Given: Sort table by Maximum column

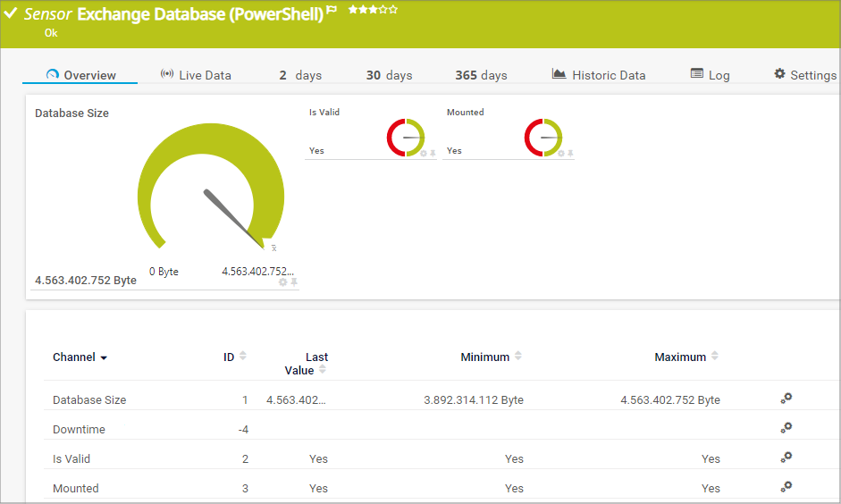Looking at the screenshot, I should tap(714, 357).
